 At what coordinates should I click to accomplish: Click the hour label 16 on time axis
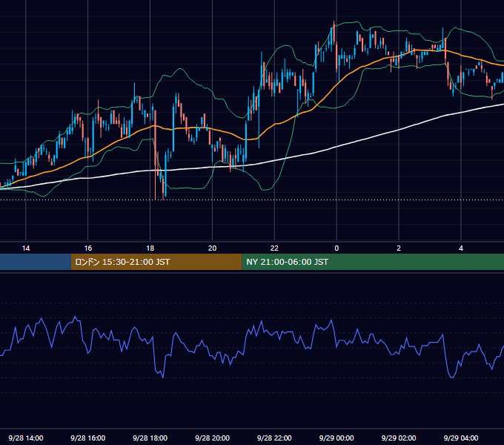87,248
